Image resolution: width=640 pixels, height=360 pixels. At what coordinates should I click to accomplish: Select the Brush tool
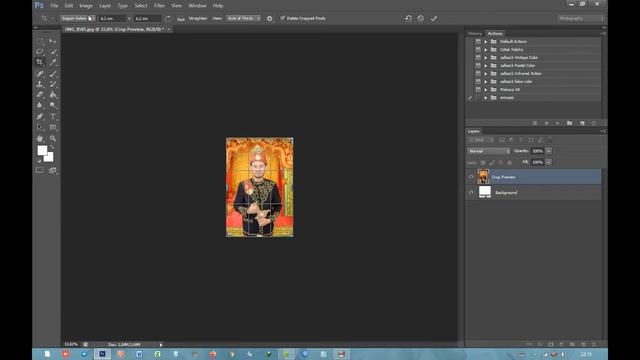(53, 74)
